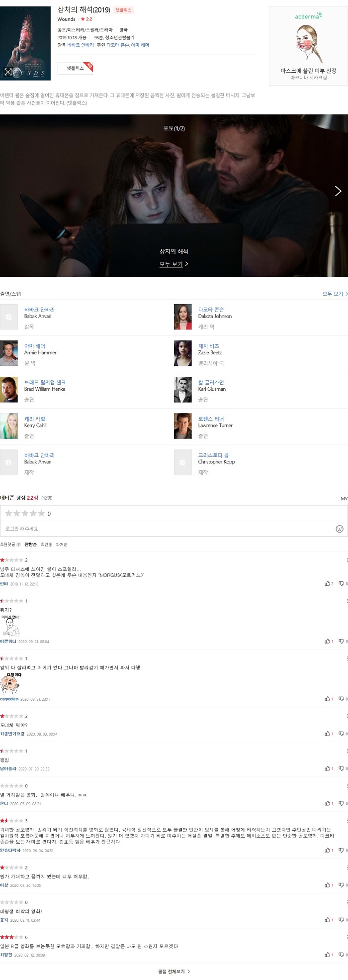Select 찬반순 sort order for reviews
This screenshot has width=348, height=980.
30,544
